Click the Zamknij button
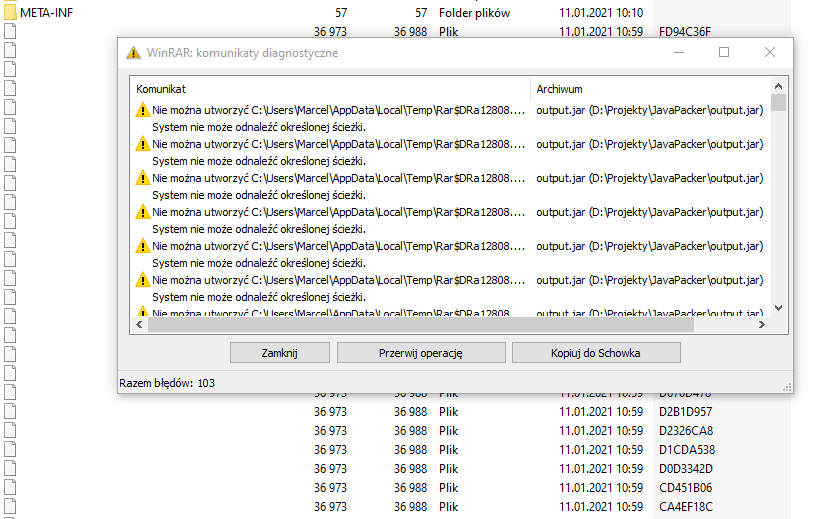The height and width of the screenshot is (519, 818). [x=280, y=353]
